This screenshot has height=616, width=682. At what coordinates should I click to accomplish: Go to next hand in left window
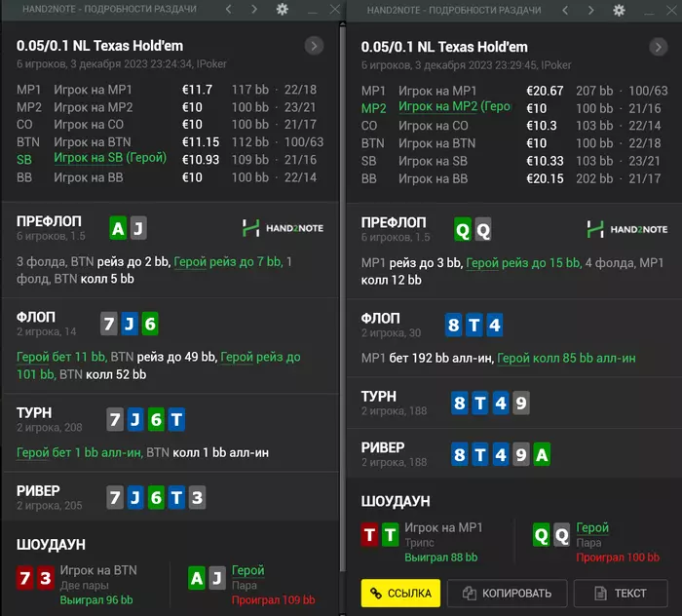[x=254, y=9]
